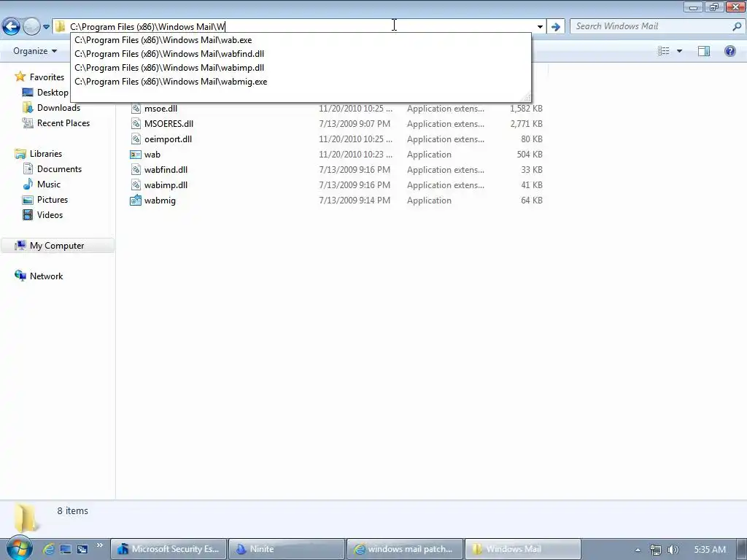Screen dimensions: 747x560
Task: Select Network in navigation pane
Action: point(39,276)
